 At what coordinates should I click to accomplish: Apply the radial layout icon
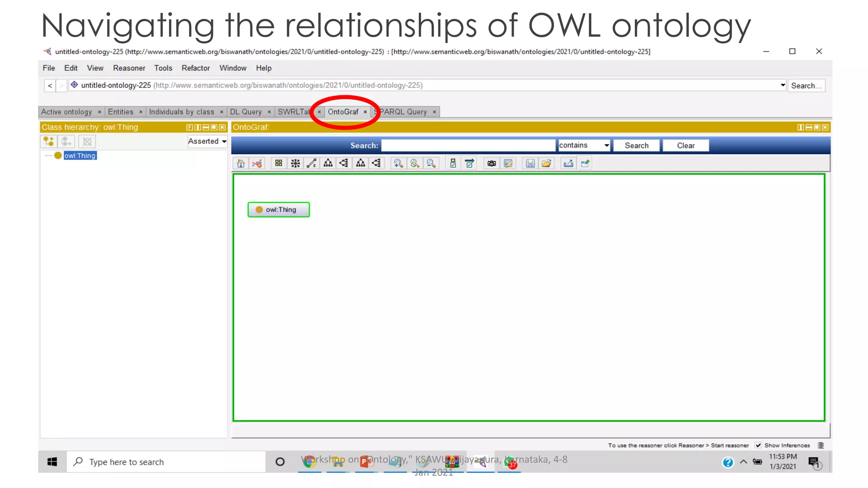pyautogui.click(x=295, y=164)
